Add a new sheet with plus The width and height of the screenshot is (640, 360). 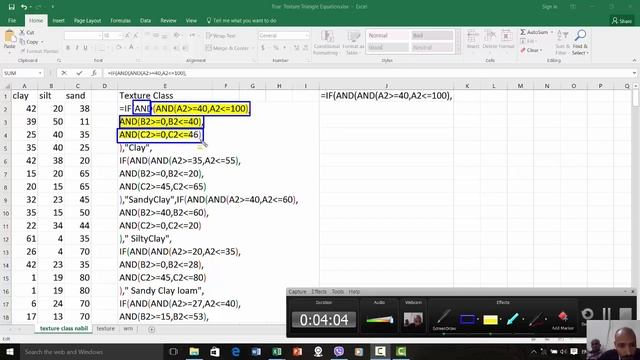pos(151,329)
